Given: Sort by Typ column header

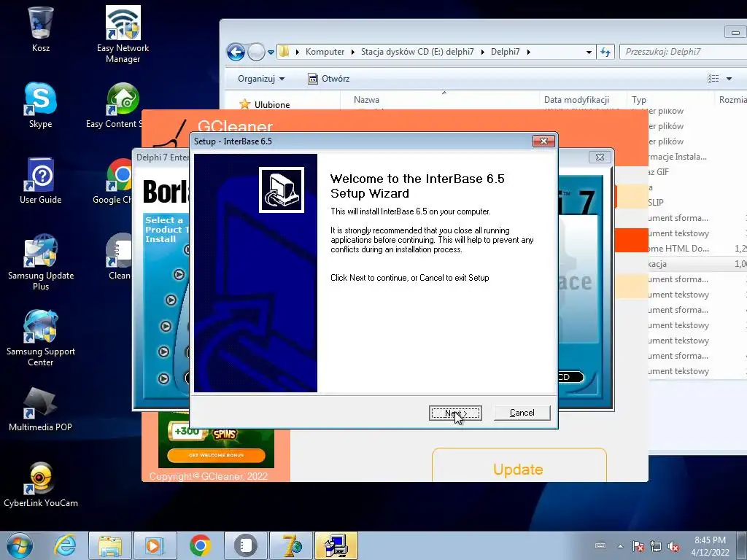Looking at the screenshot, I should tap(639, 99).
